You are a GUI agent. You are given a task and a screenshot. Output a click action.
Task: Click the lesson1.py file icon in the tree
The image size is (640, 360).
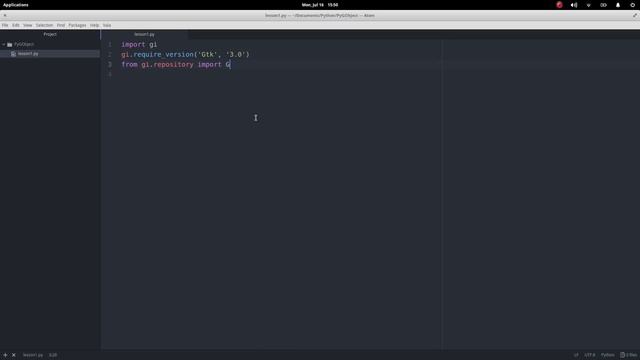13,53
